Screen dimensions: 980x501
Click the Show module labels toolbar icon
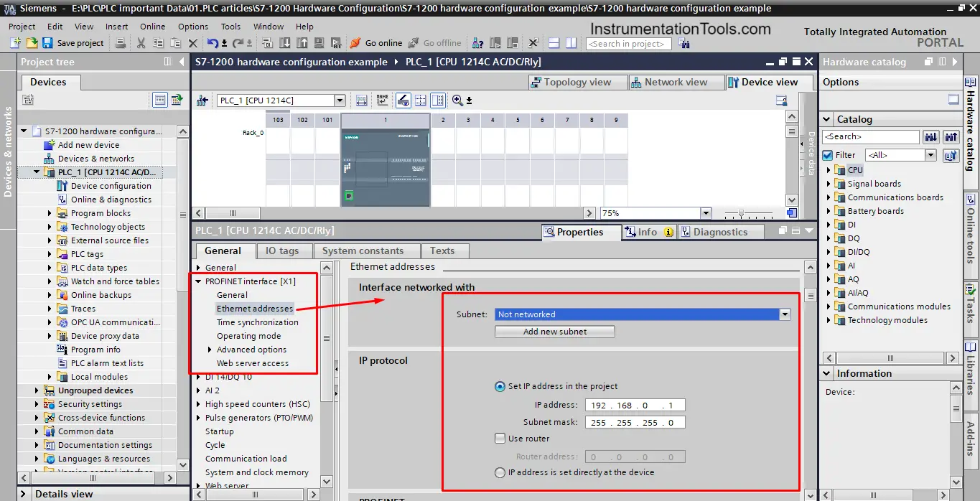tap(383, 100)
